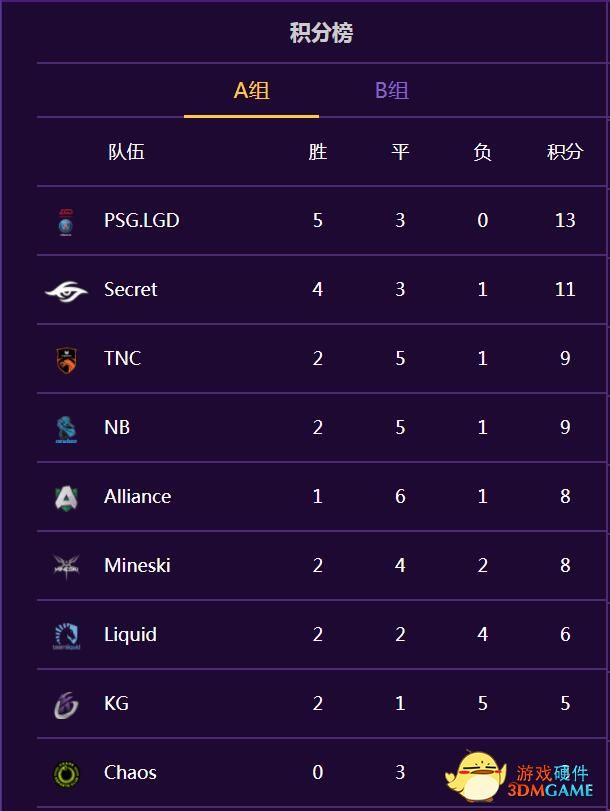Switch to the A组 tab
610x811 pixels.
[251, 91]
